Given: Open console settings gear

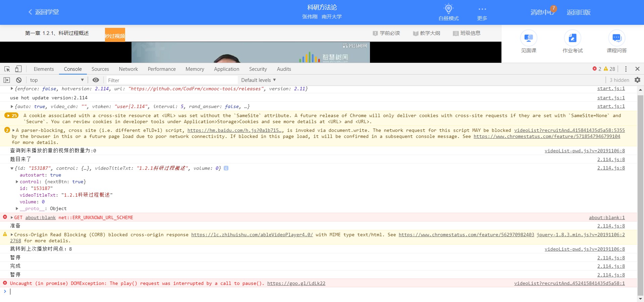Looking at the screenshot, I should tap(638, 80).
